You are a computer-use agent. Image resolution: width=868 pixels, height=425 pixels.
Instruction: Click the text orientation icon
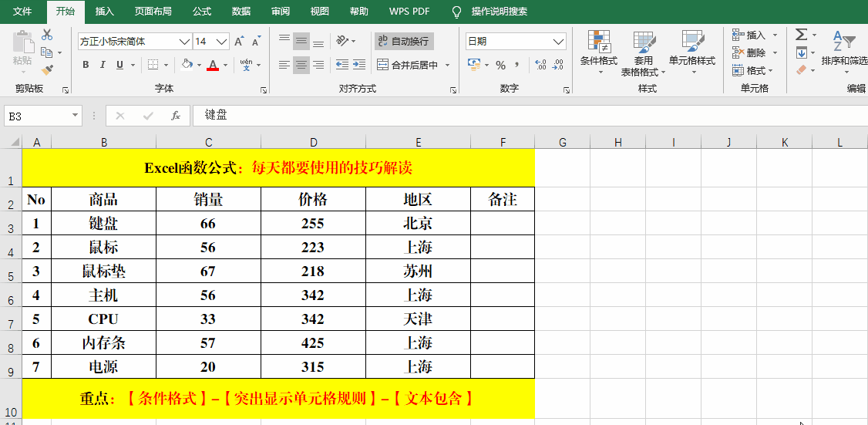pyautogui.click(x=343, y=40)
